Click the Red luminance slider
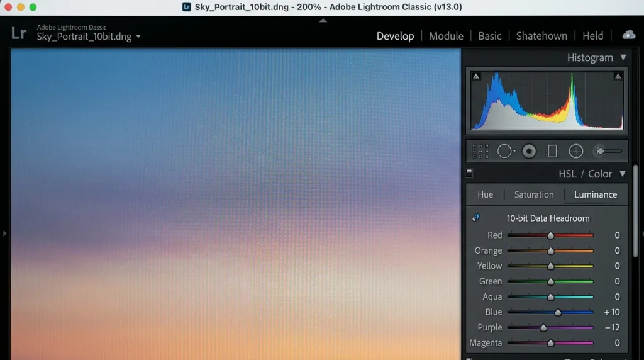 [x=550, y=235]
